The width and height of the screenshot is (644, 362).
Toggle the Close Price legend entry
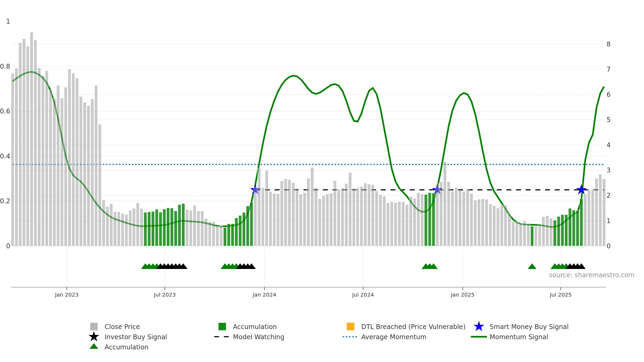coord(122,327)
